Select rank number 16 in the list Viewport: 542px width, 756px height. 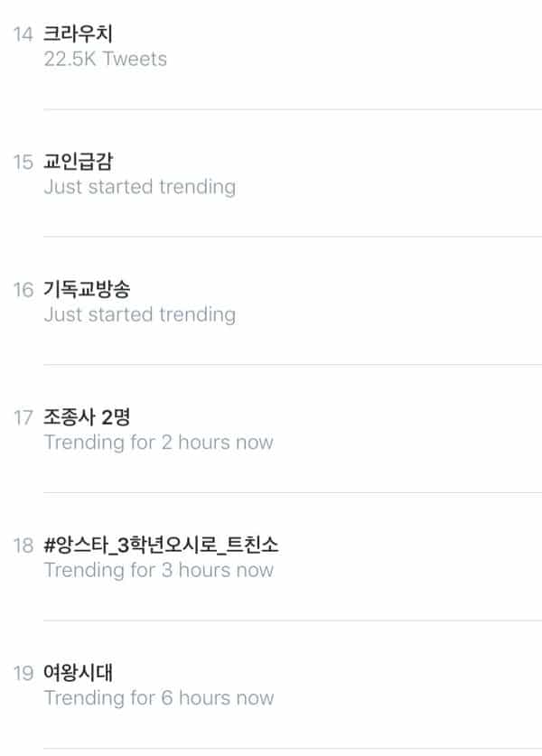(x=23, y=290)
